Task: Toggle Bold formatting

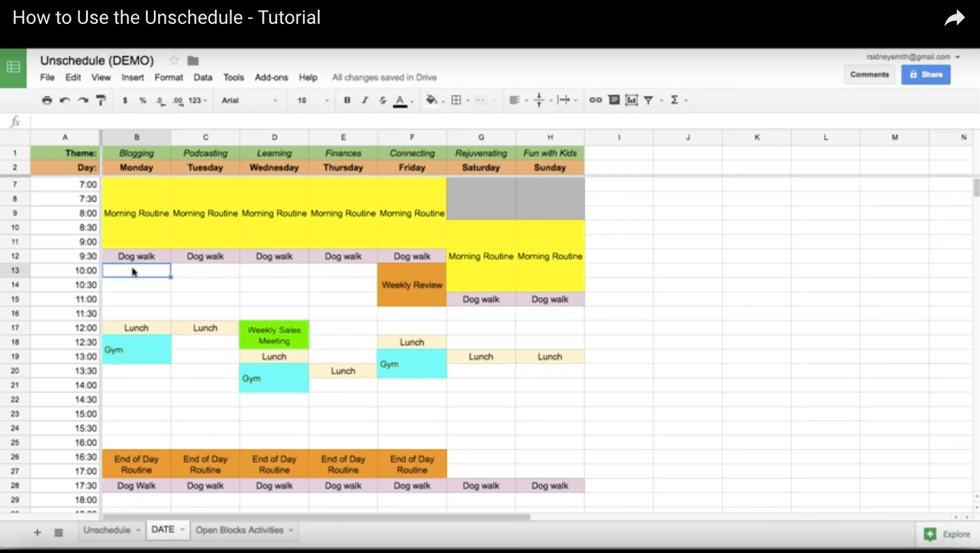Action: pyautogui.click(x=347, y=100)
